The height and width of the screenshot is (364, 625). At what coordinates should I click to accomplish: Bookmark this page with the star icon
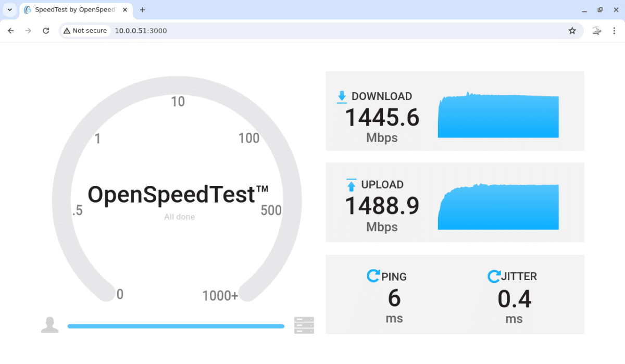click(572, 31)
